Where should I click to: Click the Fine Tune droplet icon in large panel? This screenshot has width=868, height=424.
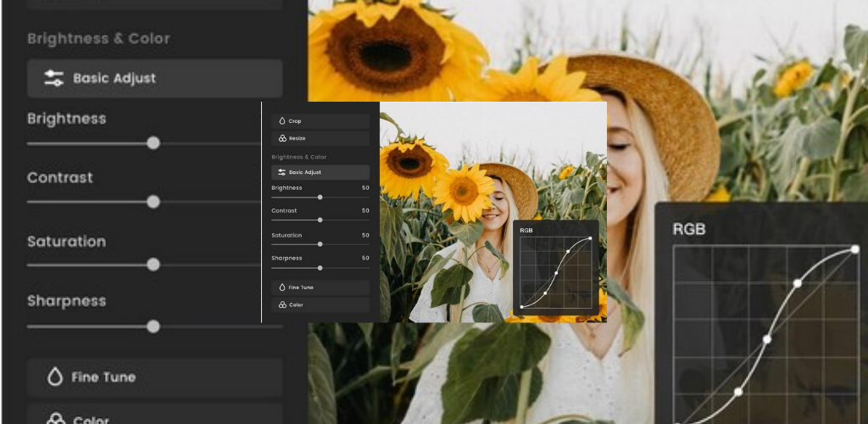tap(55, 377)
